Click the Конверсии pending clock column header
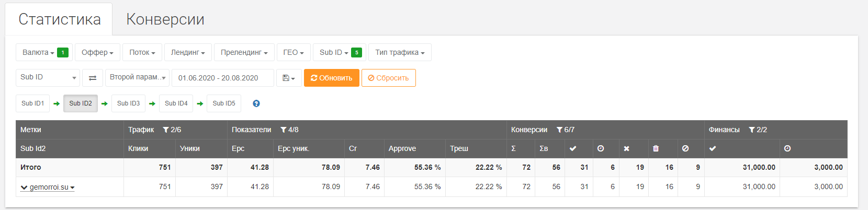 (x=601, y=148)
